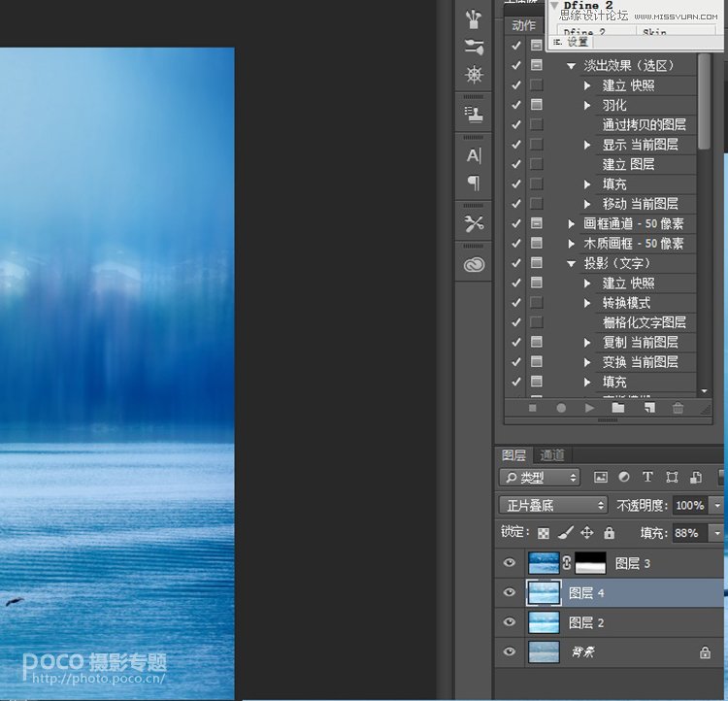
Task: Select the 移动 当前图层 action step
Action: tap(640, 204)
